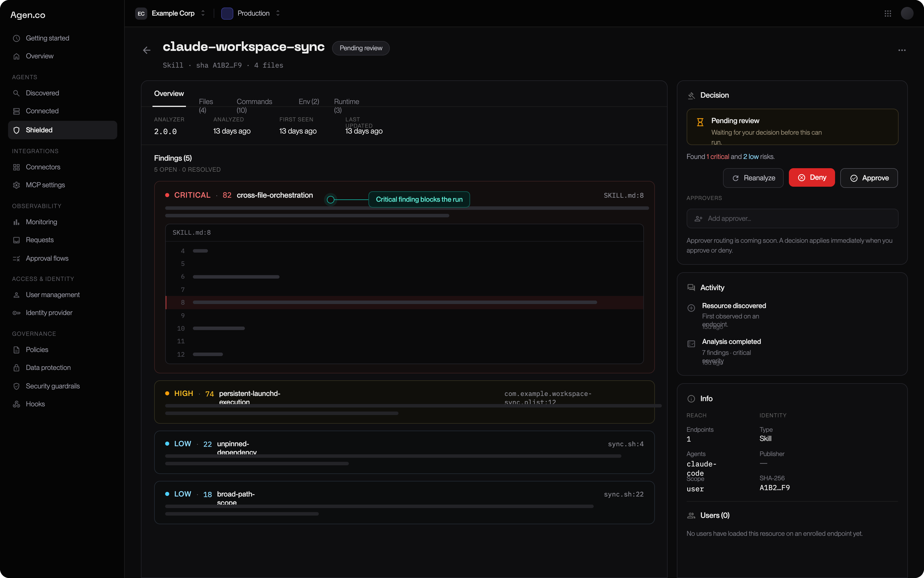
Task: Click the Connectors grid icon
Action: 16,167
